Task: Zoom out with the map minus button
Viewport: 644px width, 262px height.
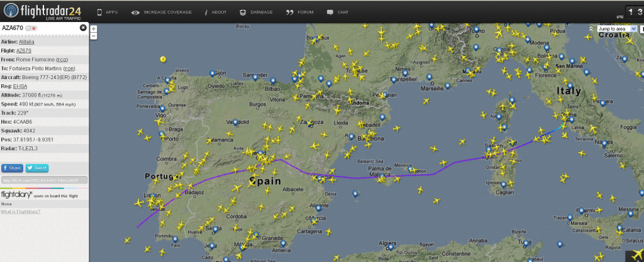Action: click(x=94, y=36)
